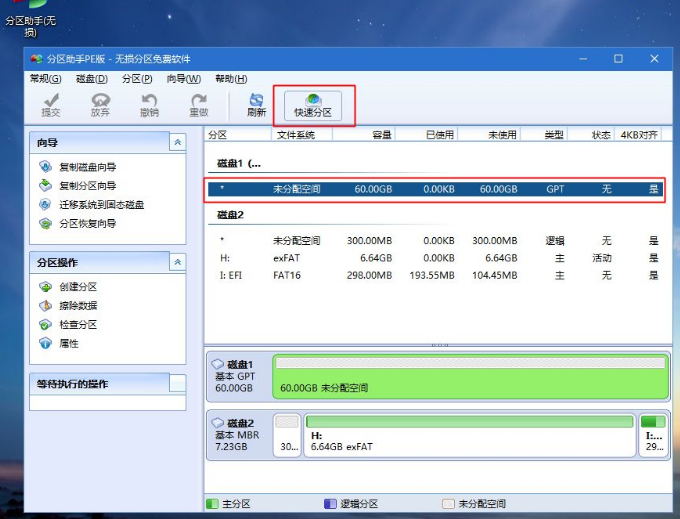Open the 磁盘(D) menu
The height and width of the screenshot is (519, 680).
[x=92, y=79]
